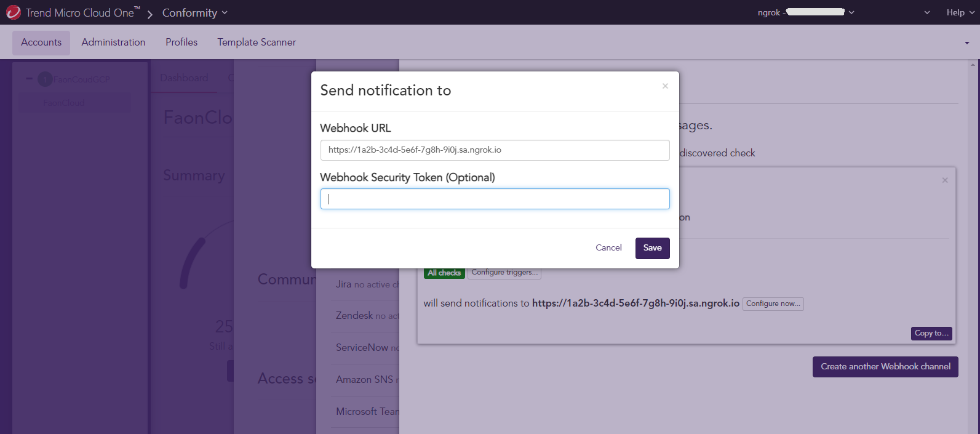Open Template Scanner tab
The width and height of the screenshot is (980, 434).
pyautogui.click(x=257, y=42)
